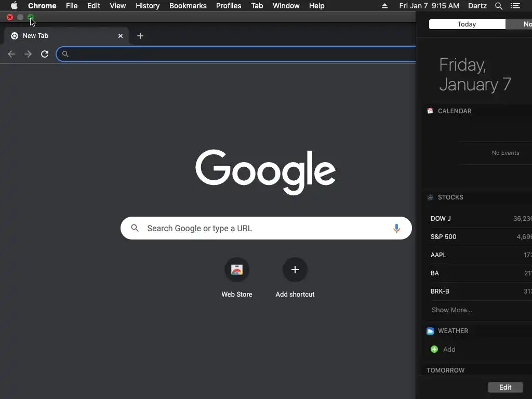The width and height of the screenshot is (532, 399).
Task: Expand stocks with Show More...
Action: point(452,310)
